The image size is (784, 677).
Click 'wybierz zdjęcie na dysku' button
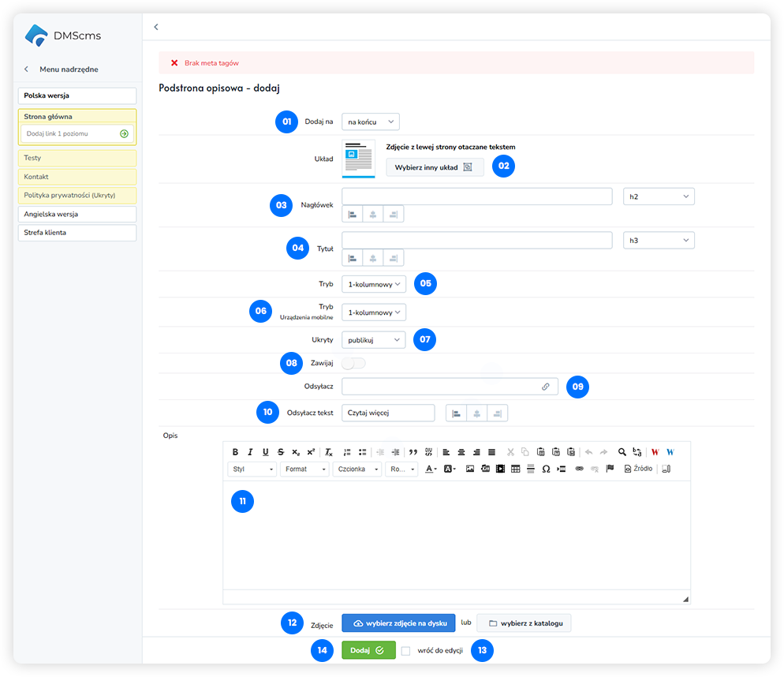click(398, 623)
